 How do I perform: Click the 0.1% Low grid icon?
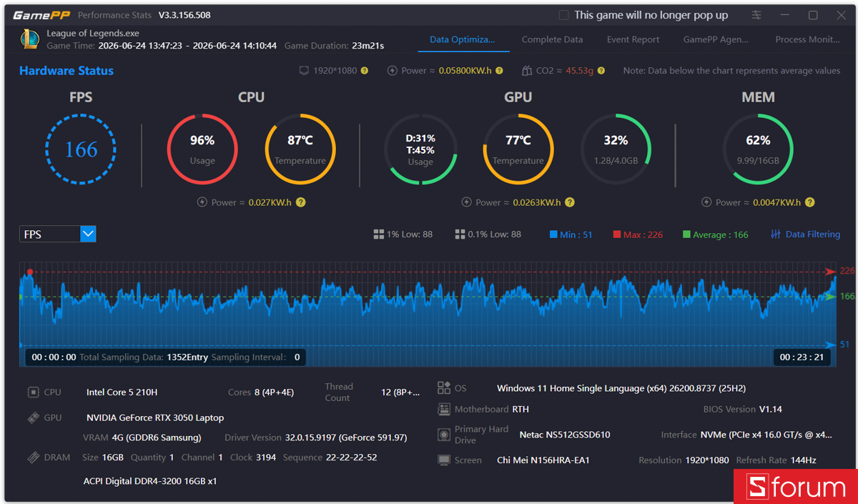pyautogui.click(x=460, y=234)
